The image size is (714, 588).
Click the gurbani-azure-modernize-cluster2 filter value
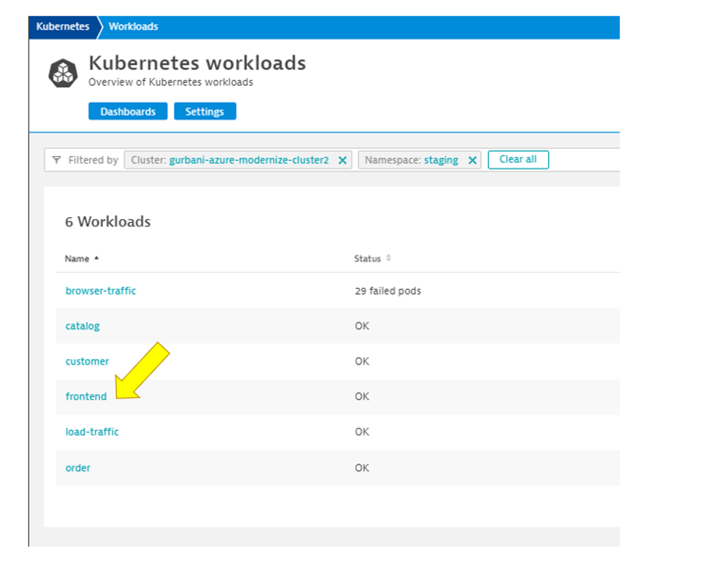(248, 160)
